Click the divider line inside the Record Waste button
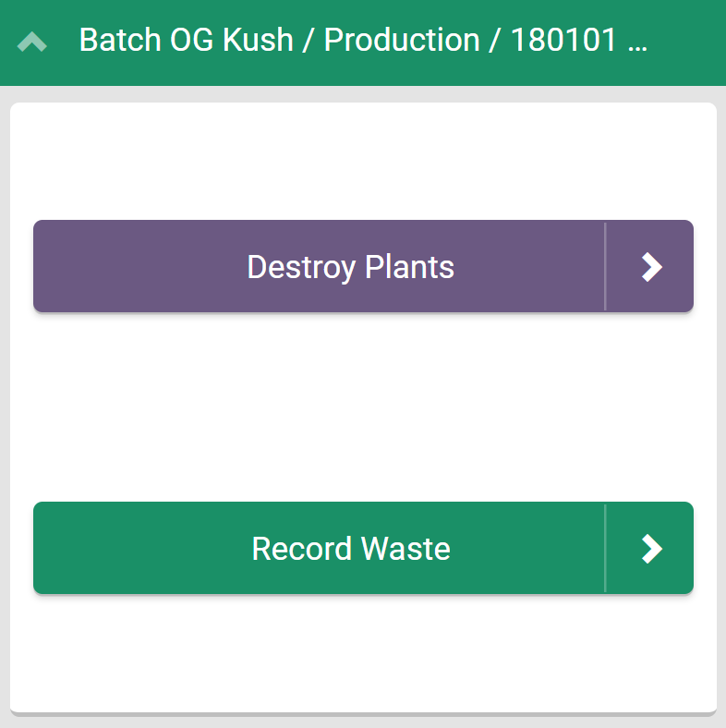This screenshot has height=728, width=726. (x=605, y=548)
